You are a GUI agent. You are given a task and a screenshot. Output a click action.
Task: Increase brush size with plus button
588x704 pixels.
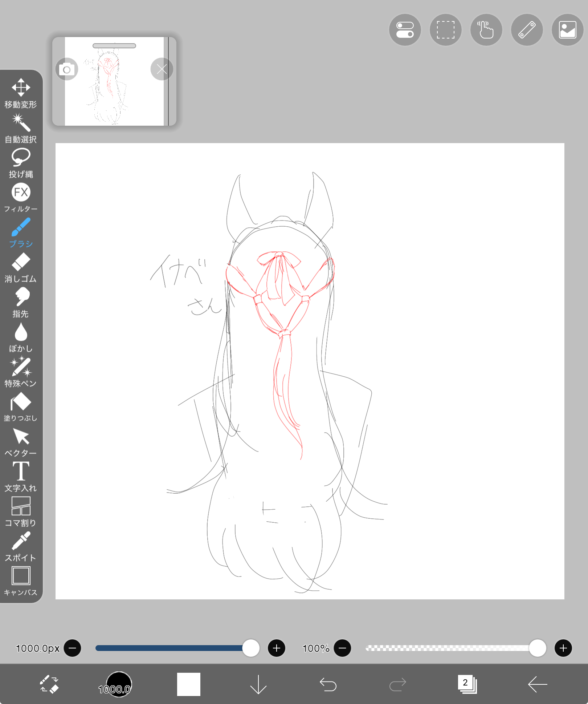coord(276,648)
